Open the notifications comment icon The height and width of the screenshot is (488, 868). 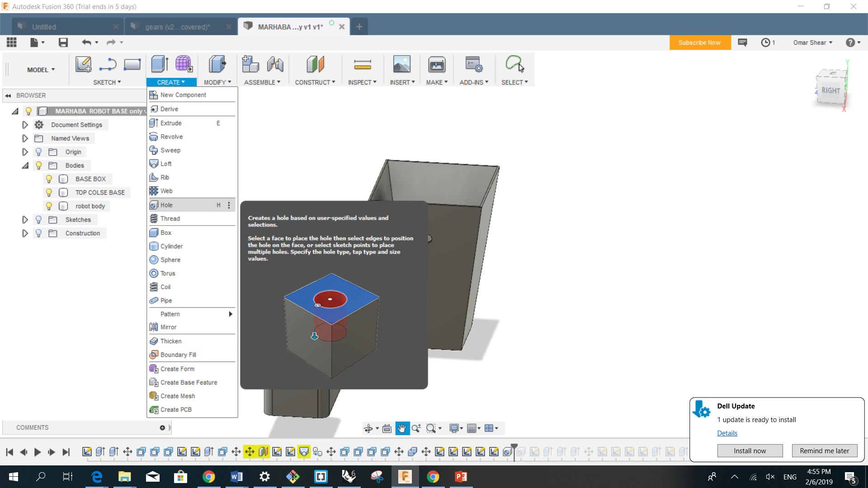coord(742,42)
